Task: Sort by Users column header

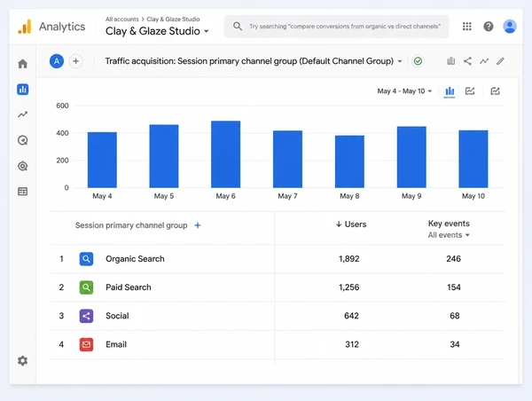Action: (351, 224)
